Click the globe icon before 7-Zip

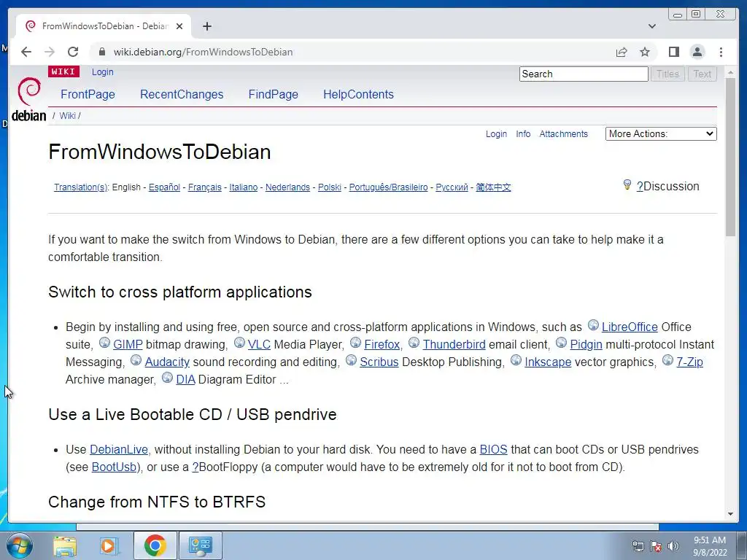click(668, 360)
